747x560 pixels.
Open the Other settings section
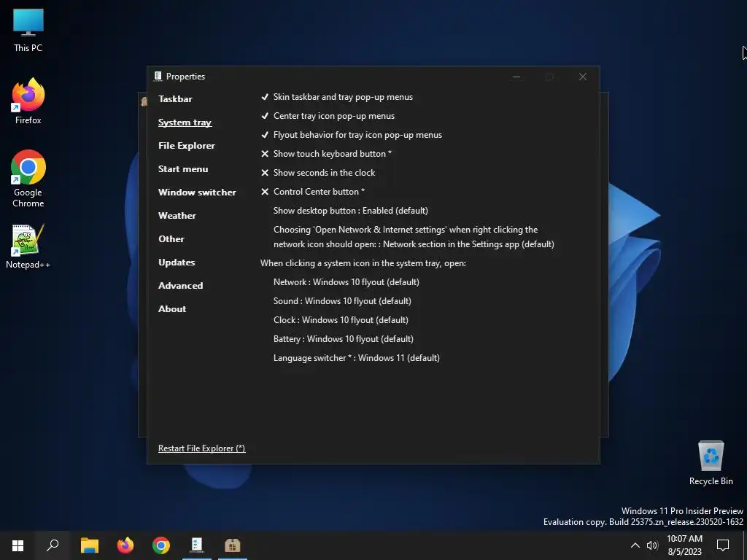171,239
